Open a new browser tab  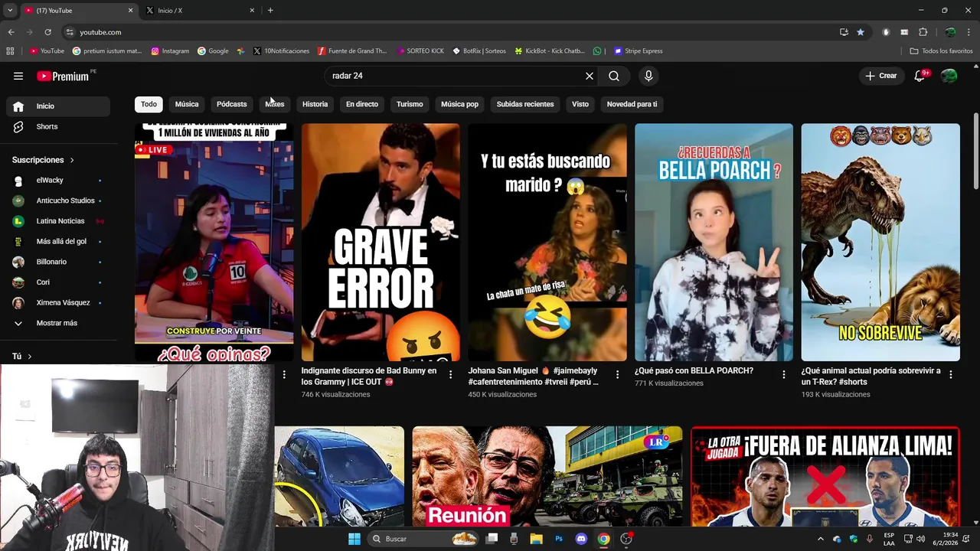coord(270,10)
